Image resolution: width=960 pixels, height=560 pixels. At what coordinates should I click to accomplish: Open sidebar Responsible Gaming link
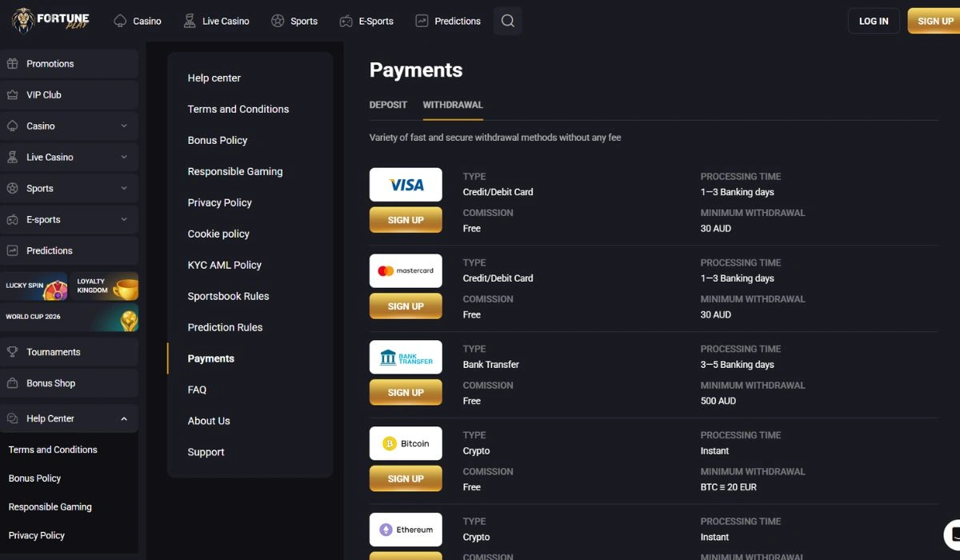coord(50,507)
